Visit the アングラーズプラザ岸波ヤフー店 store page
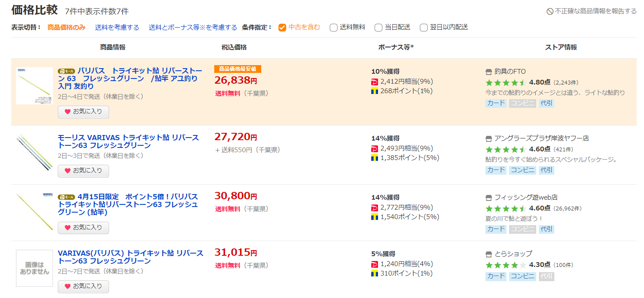This screenshot has height=298, width=644. [541, 138]
